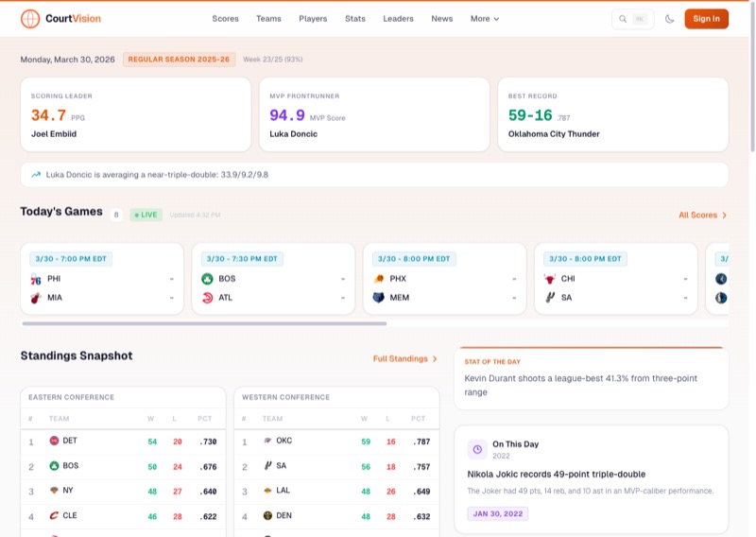Open the Scores menu item
Image resolution: width=756 pixels, height=537 pixels.
click(225, 19)
